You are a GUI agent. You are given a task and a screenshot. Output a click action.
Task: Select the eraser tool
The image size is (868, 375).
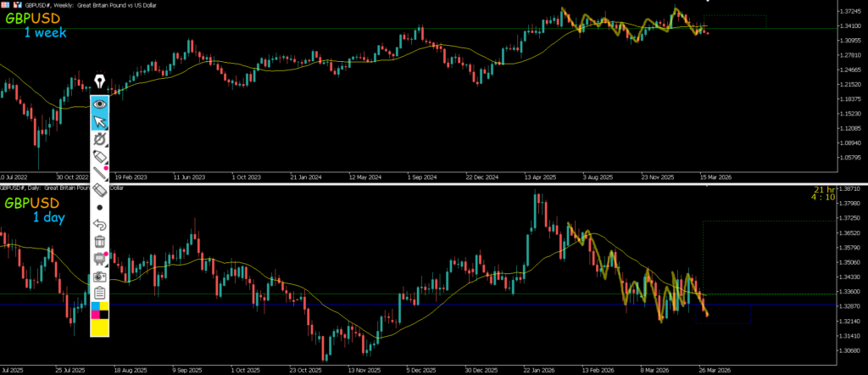(x=100, y=190)
